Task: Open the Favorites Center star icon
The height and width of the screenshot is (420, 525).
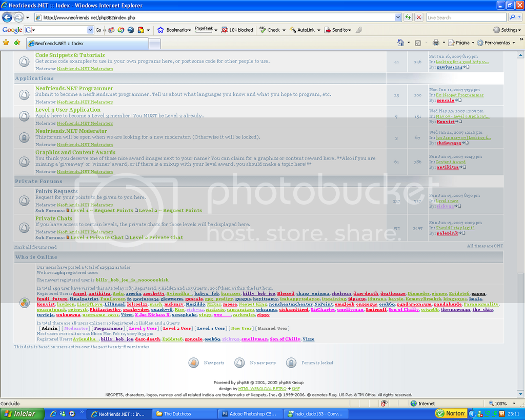Action: 6,43
